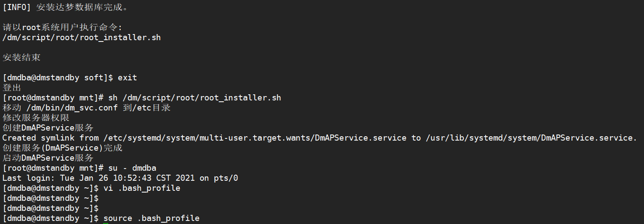Viewport: 644px width, 224px height.
Task: Click the /dm/bin/dm_svc.conf file path
Action: (72, 108)
